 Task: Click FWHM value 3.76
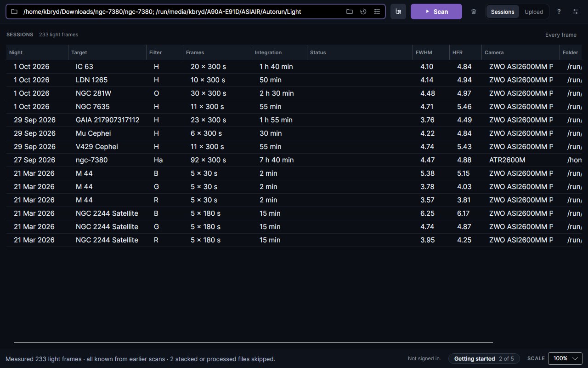coord(427,120)
